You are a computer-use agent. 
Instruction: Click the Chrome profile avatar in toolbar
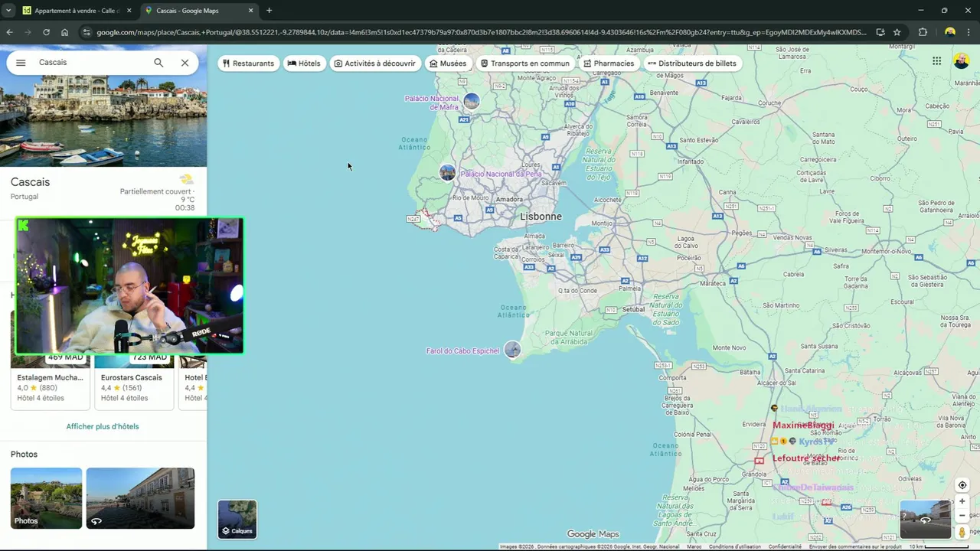[x=950, y=32]
